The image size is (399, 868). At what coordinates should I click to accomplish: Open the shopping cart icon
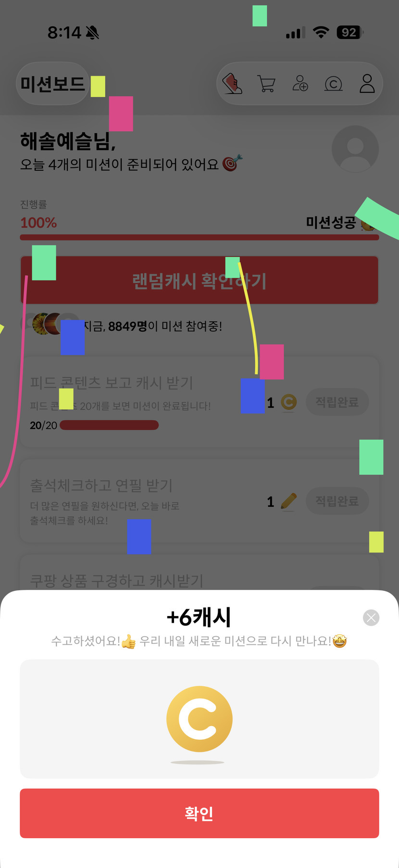point(266,84)
